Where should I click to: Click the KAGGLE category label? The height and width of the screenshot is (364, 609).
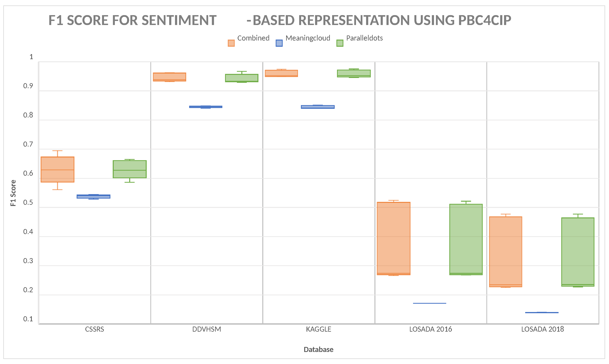point(318,329)
